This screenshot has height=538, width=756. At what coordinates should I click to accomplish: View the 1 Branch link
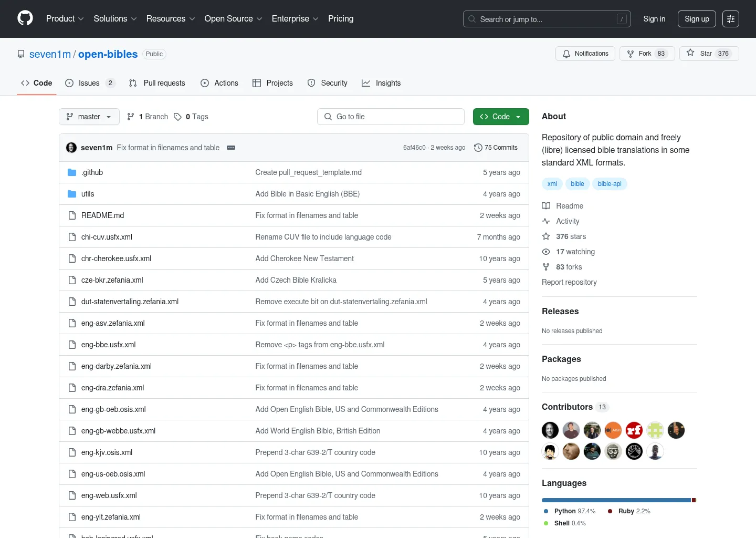148,117
